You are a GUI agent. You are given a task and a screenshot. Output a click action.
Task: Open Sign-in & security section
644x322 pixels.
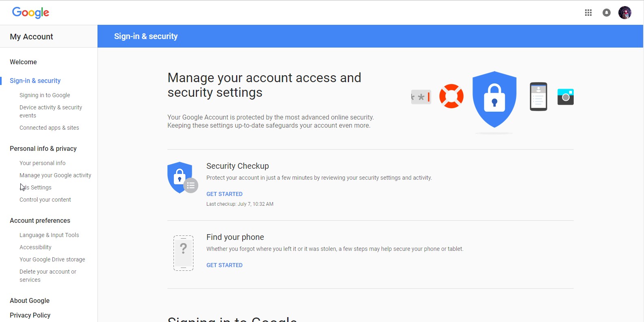click(x=35, y=80)
